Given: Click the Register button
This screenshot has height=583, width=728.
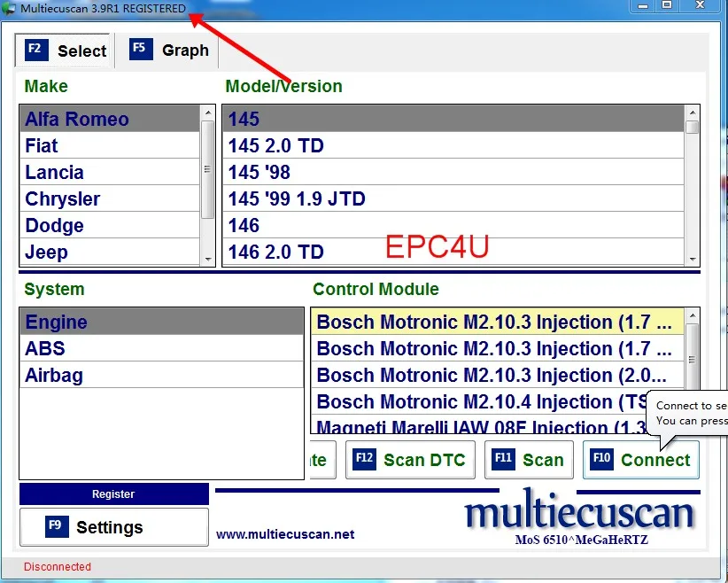Looking at the screenshot, I should coord(113,494).
